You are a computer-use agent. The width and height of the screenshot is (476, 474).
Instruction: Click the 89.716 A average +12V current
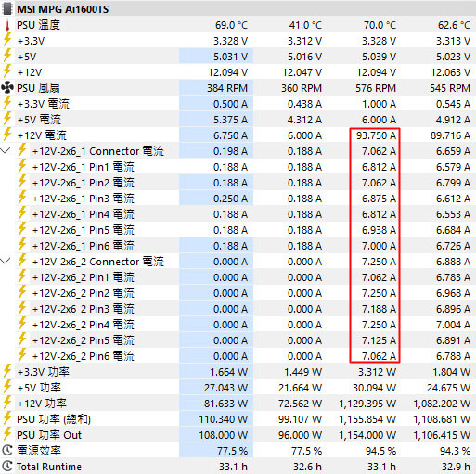(450, 135)
